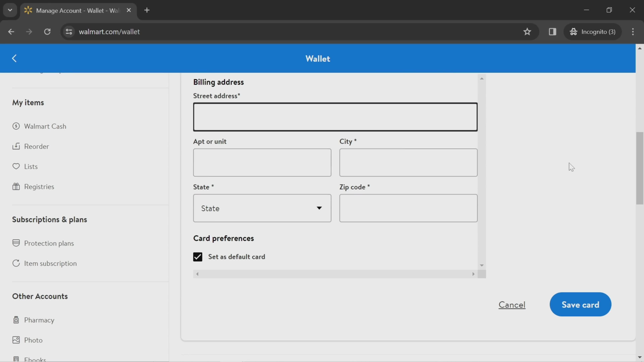
Task: Toggle the Set as default card checkbox
Action: (198, 256)
